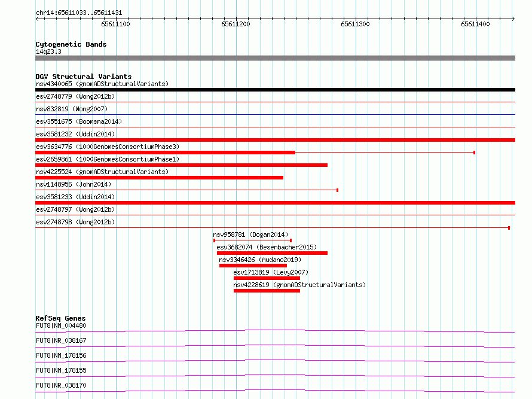
Task: Click the red bar under esv1713819
Action: click(x=267, y=278)
